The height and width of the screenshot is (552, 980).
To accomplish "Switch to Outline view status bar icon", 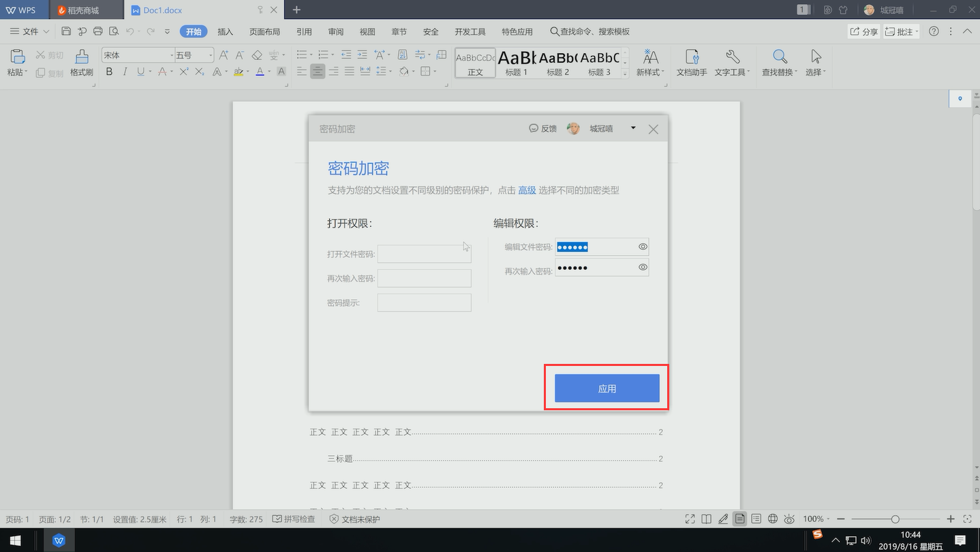I will (756, 519).
